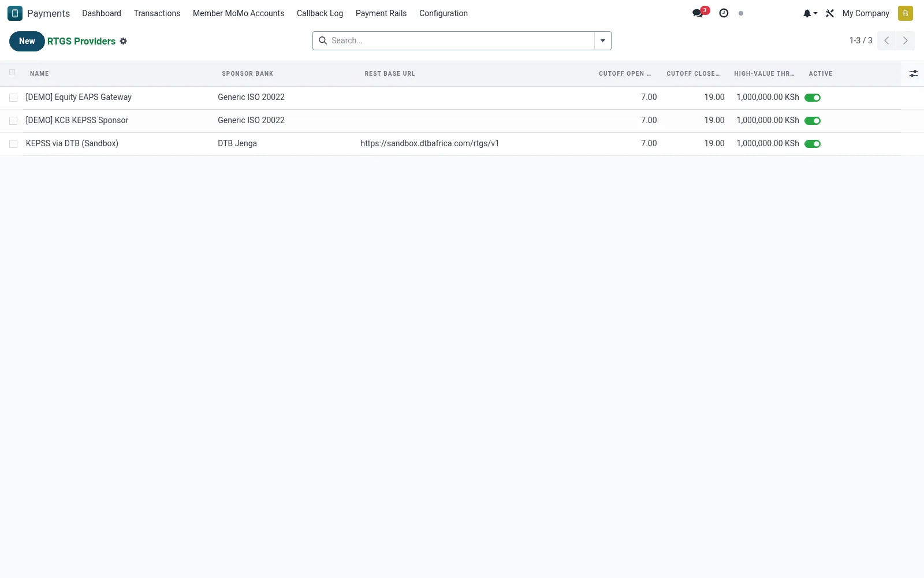Open the conversations messages icon
The image size is (924, 578).
[x=698, y=13]
